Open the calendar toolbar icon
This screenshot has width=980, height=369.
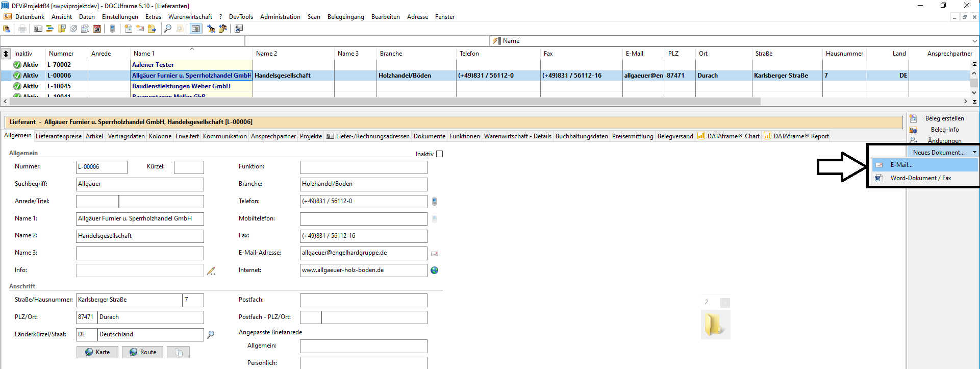click(x=97, y=29)
